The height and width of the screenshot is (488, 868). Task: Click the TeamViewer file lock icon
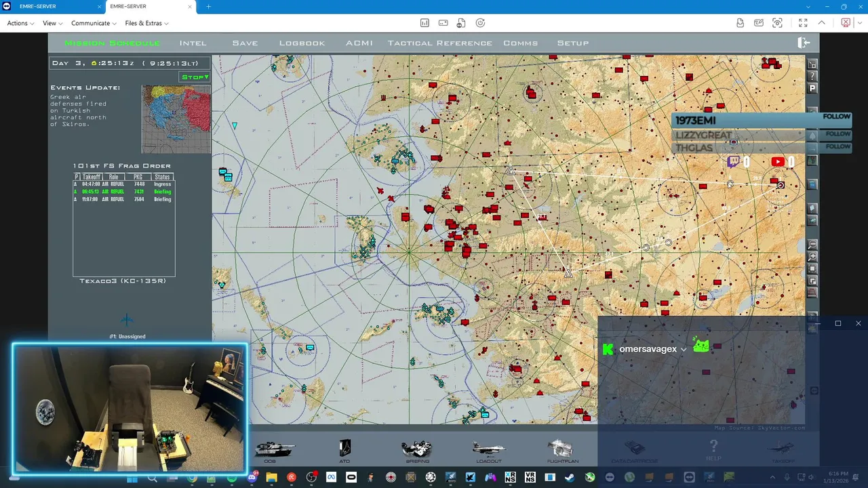coord(461,23)
